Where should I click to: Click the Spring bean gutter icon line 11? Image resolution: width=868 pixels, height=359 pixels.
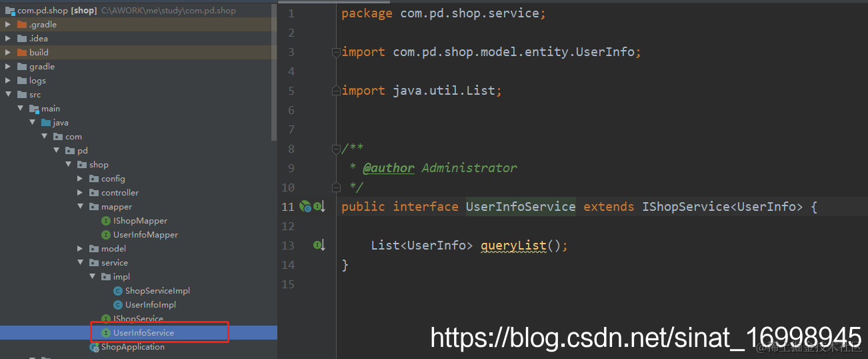305,207
